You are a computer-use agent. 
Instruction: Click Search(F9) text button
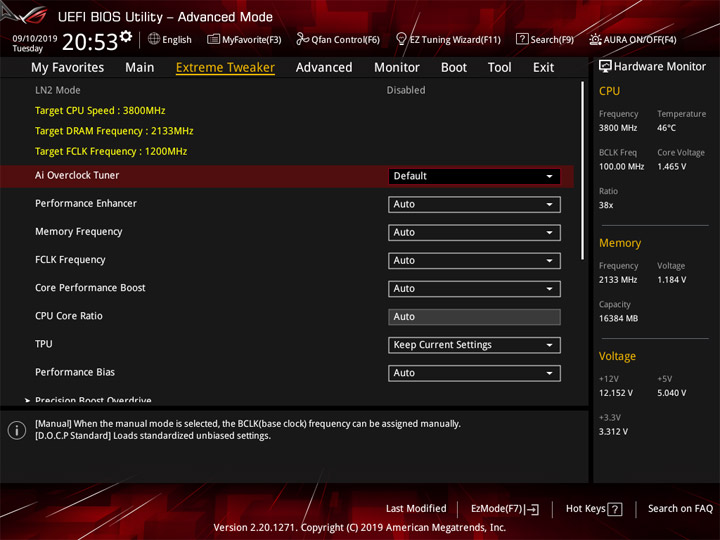[x=552, y=40]
